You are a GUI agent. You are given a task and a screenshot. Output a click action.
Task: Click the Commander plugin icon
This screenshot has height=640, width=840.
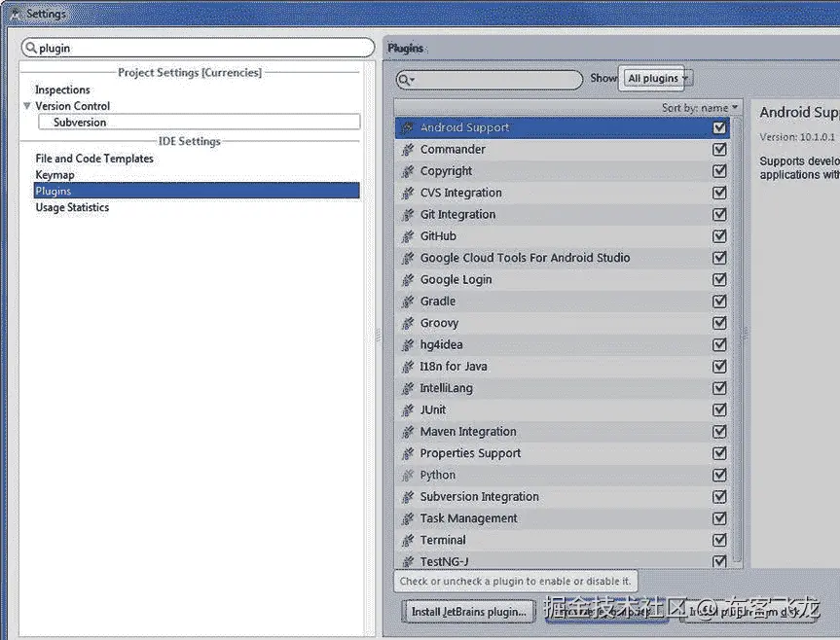click(408, 150)
